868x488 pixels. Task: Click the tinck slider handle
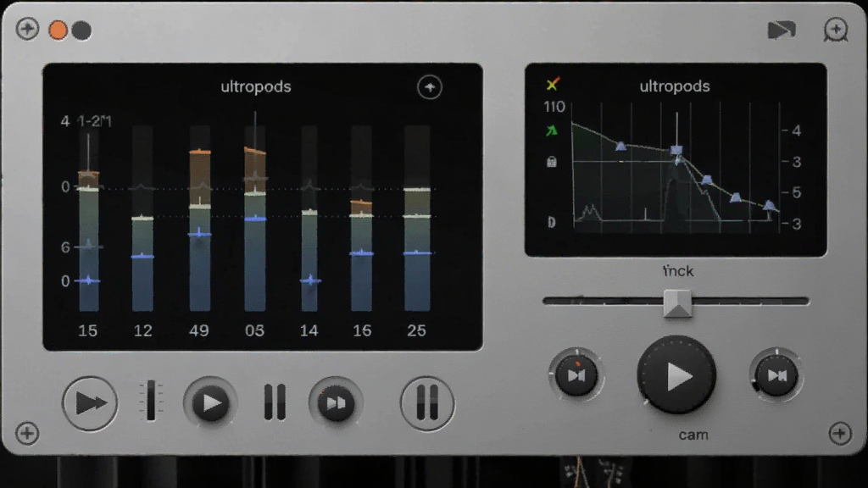click(x=677, y=302)
